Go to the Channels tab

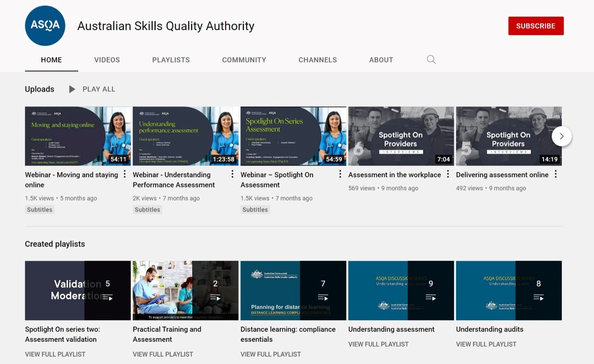[318, 60]
